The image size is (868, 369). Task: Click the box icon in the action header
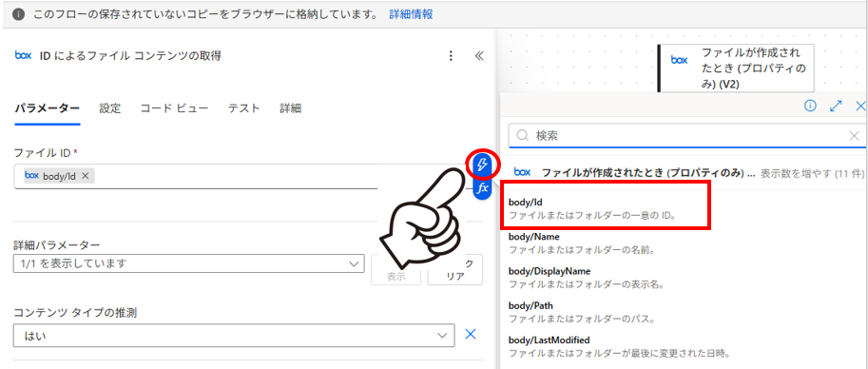[24, 55]
